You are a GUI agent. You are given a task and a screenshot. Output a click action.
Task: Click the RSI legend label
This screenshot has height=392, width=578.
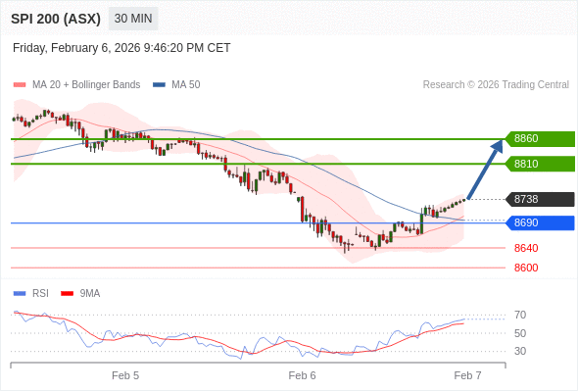[x=40, y=294]
